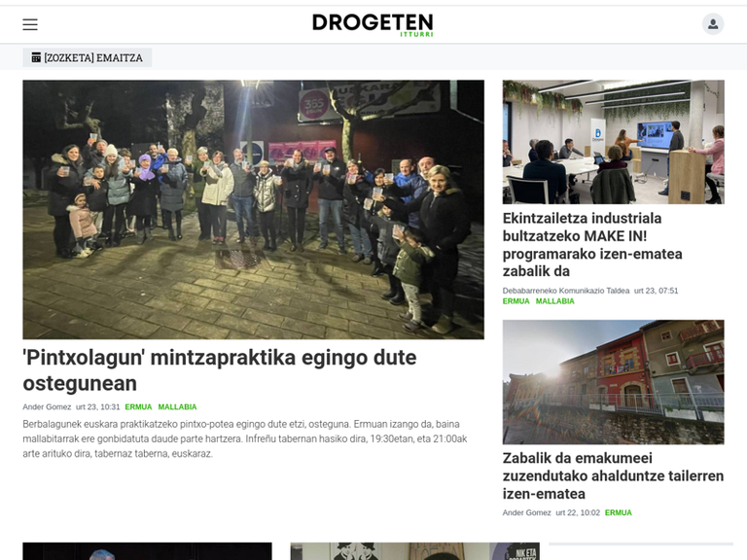747x560 pixels.
Task: Open the Pintxolagun article summary text
Action: coord(245,438)
